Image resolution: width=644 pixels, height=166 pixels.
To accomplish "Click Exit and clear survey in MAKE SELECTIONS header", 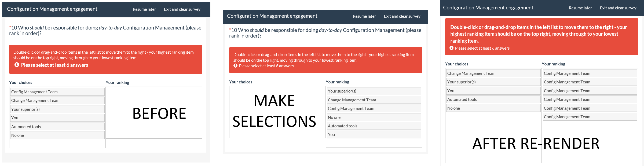I will click(x=402, y=16).
